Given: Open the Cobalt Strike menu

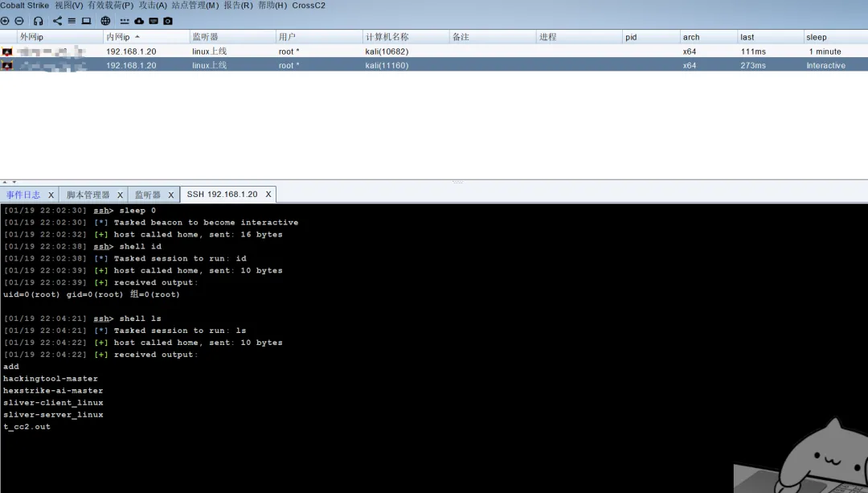Looking at the screenshot, I should (x=24, y=6).
